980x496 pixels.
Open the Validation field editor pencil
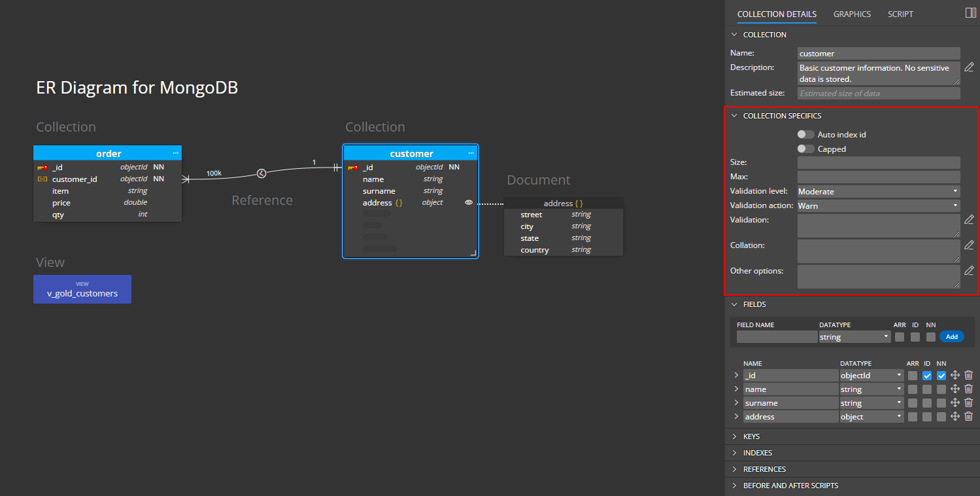(969, 220)
